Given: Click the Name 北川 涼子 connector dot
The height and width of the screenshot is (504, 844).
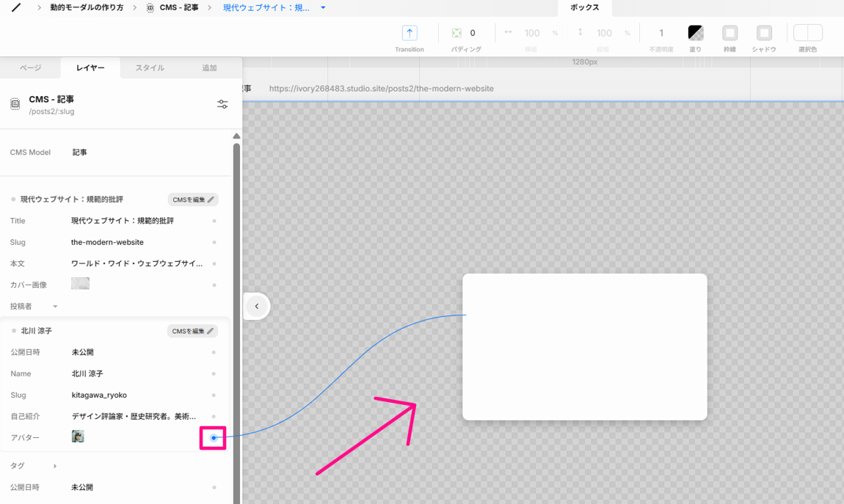Looking at the screenshot, I should (214, 374).
